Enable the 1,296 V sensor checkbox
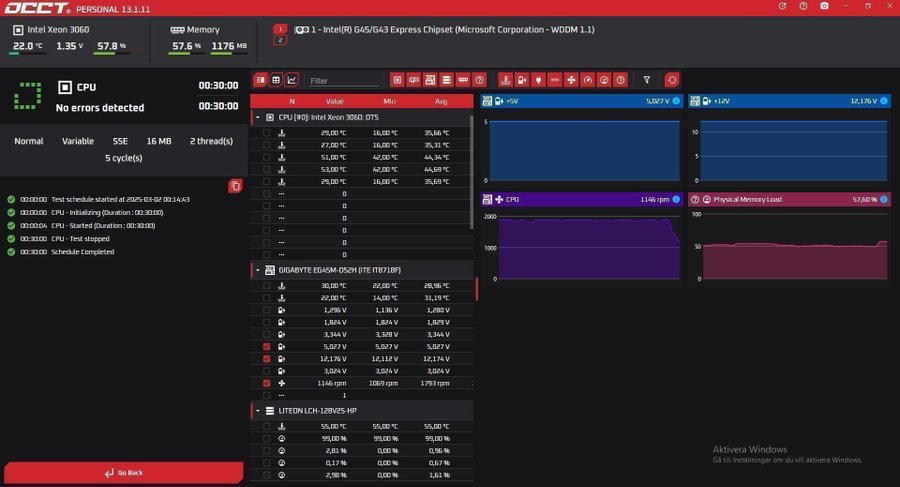This screenshot has height=487, width=900. [x=266, y=310]
